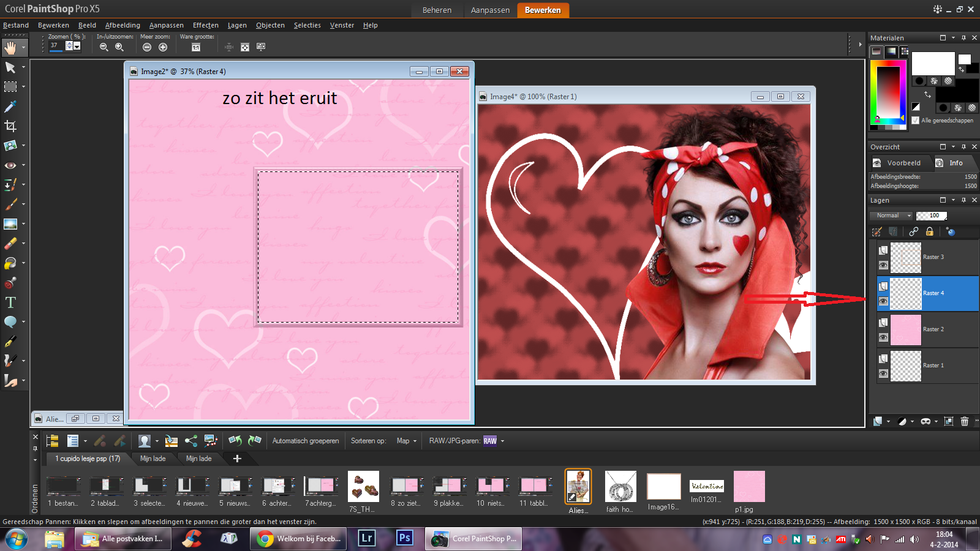Select the Red Eye tool
Image resolution: width=980 pixels, height=551 pixels.
10,165
